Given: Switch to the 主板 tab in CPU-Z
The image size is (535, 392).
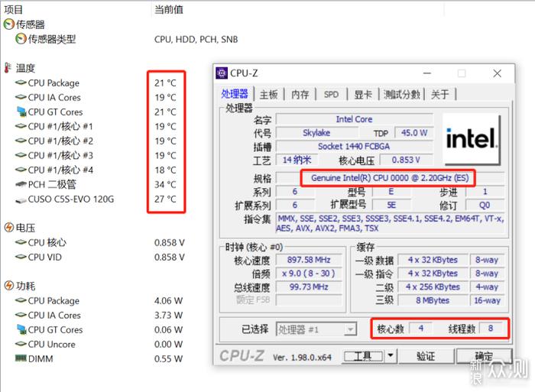Looking at the screenshot, I should [269, 95].
